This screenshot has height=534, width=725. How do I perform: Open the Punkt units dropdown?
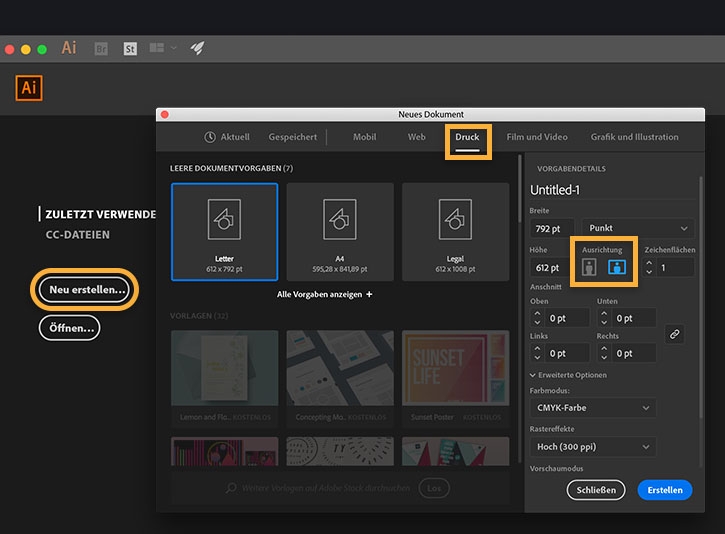pos(638,228)
